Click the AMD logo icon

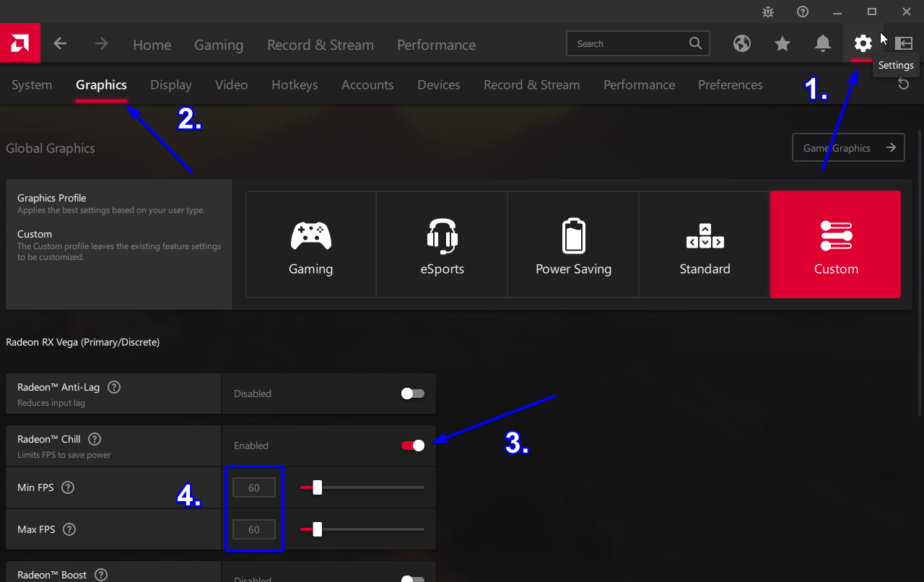(19, 43)
